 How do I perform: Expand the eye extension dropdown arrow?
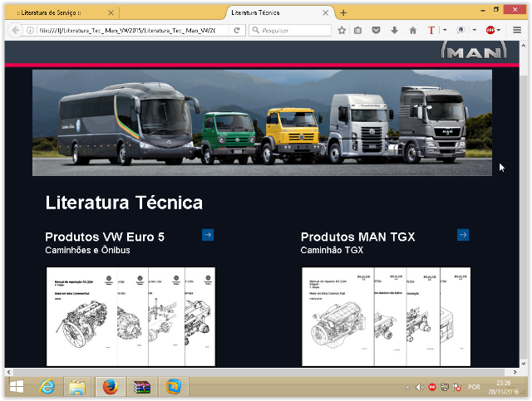475,30
